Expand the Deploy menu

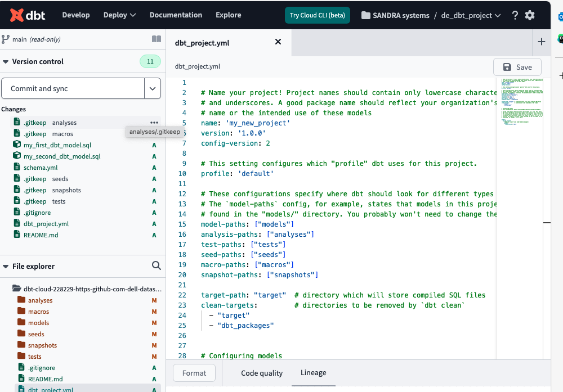pyautogui.click(x=119, y=15)
